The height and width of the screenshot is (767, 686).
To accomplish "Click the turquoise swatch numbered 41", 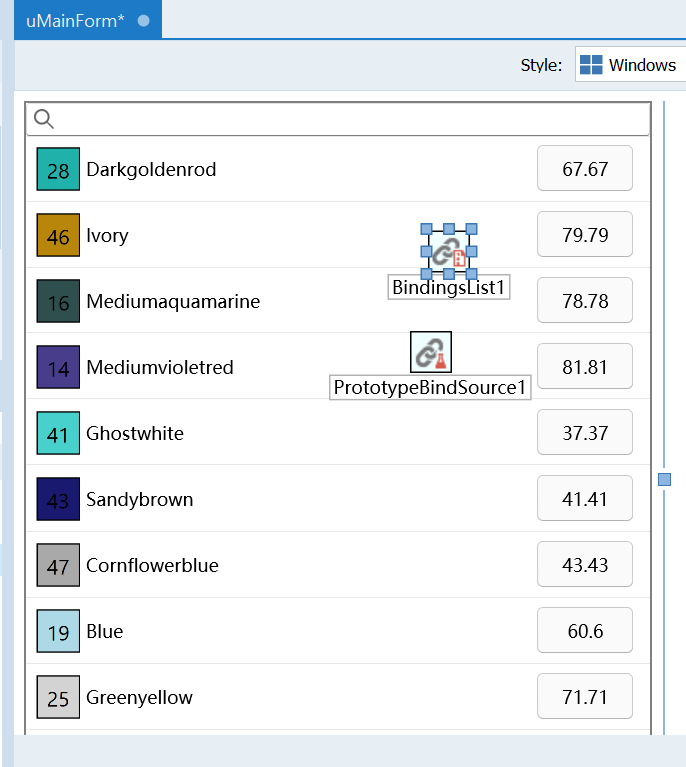I will click(x=58, y=433).
